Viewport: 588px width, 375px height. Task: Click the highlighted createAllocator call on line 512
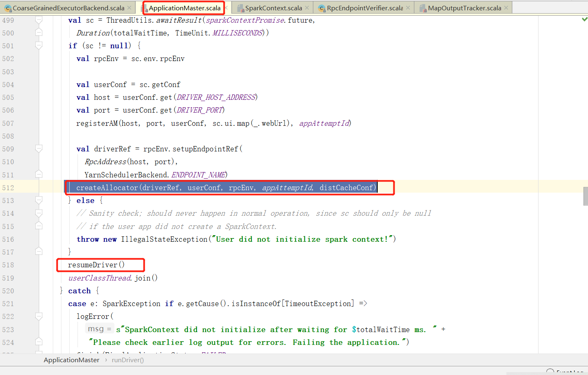coord(226,188)
